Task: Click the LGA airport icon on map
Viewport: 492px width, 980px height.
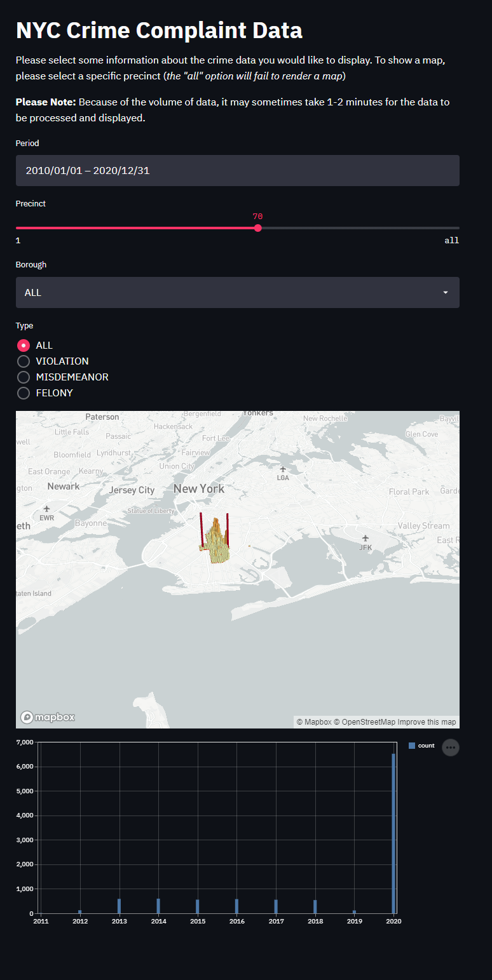Action: click(283, 469)
